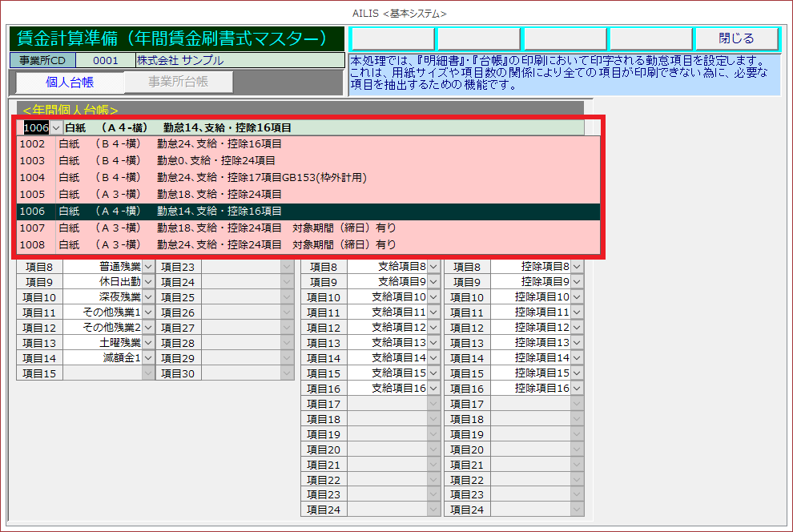Expand the 控除項目12 dropdown arrow
The image size is (793, 532).
(577, 328)
